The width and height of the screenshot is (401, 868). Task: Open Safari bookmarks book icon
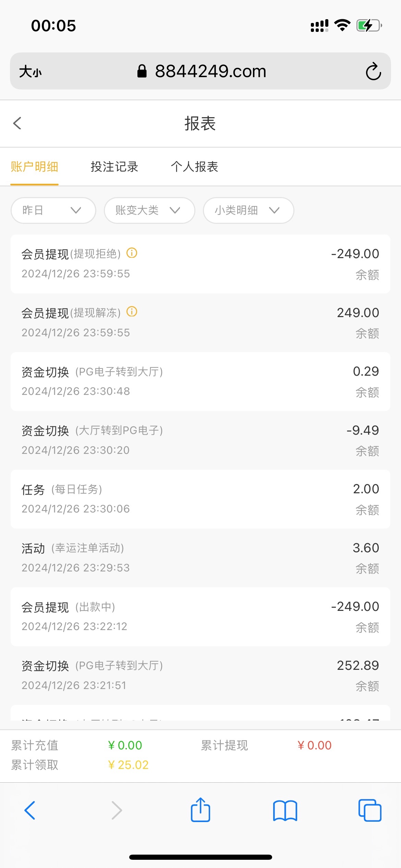click(285, 811)
